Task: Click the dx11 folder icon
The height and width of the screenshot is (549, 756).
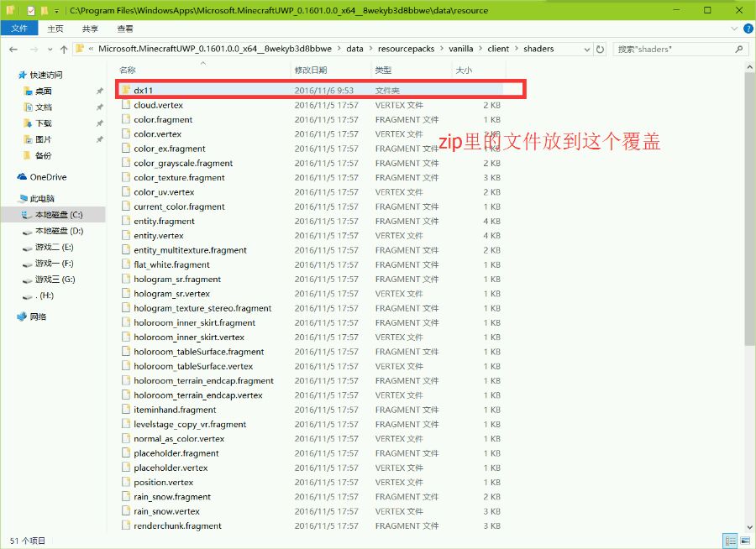Action: tap(126, 90)
